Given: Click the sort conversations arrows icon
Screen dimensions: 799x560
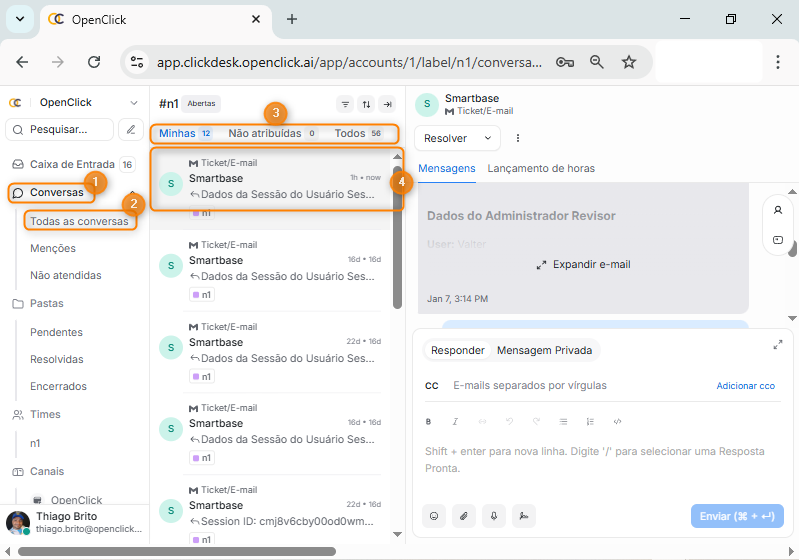Looking at the screenshot, I should (x=366, y=104).
